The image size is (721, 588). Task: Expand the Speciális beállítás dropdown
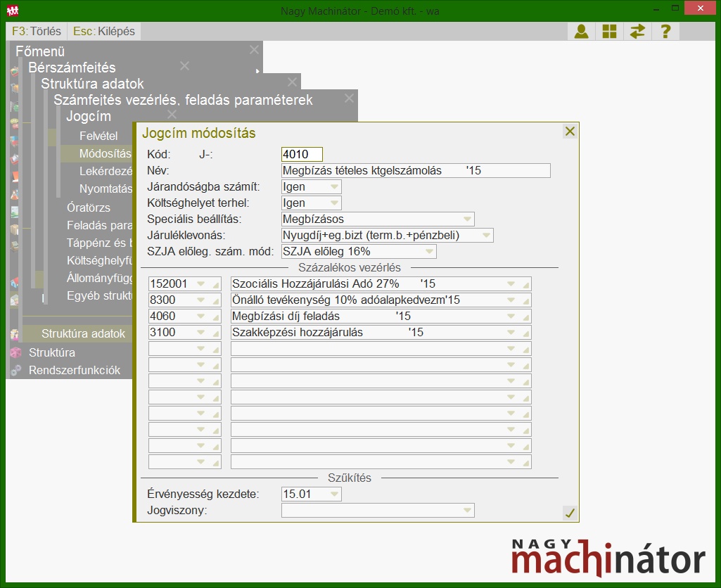point(467,219)
